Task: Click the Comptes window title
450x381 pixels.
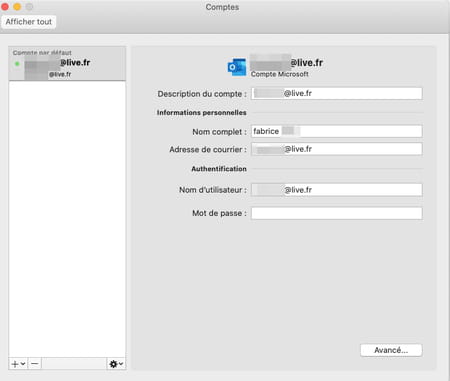Action: click(x=222, y=7)
